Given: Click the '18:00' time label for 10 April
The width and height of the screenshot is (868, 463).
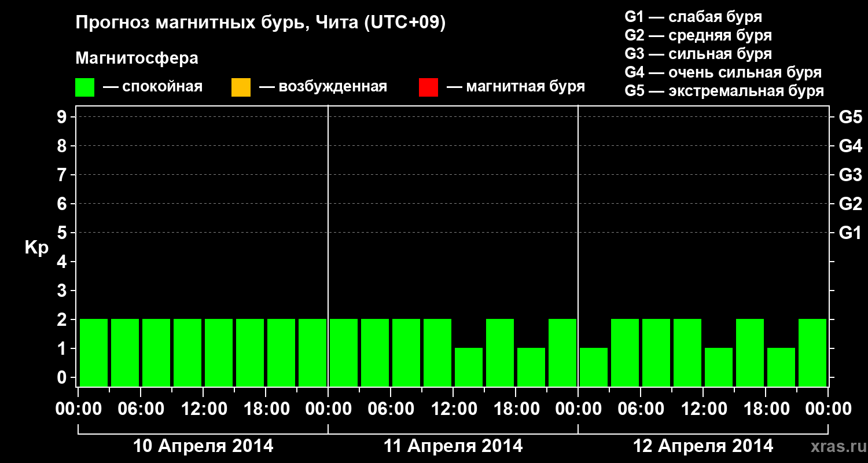Looking at the screenshot, I should pos(266,409).
